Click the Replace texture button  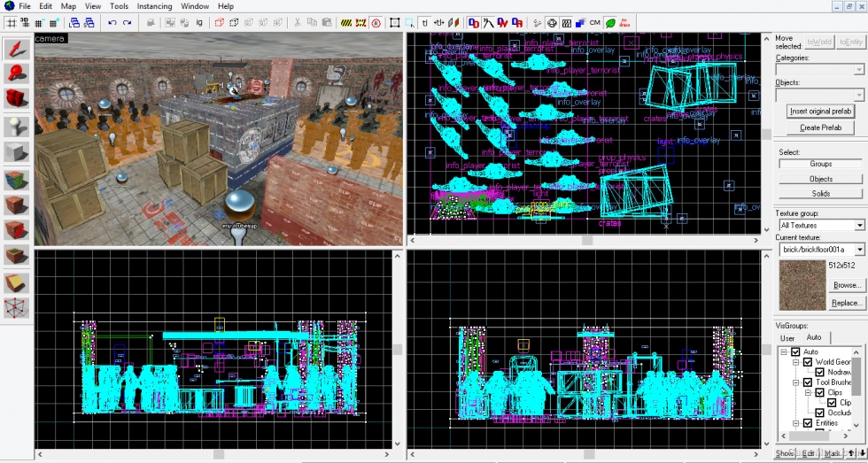click(x=847, y=303)
